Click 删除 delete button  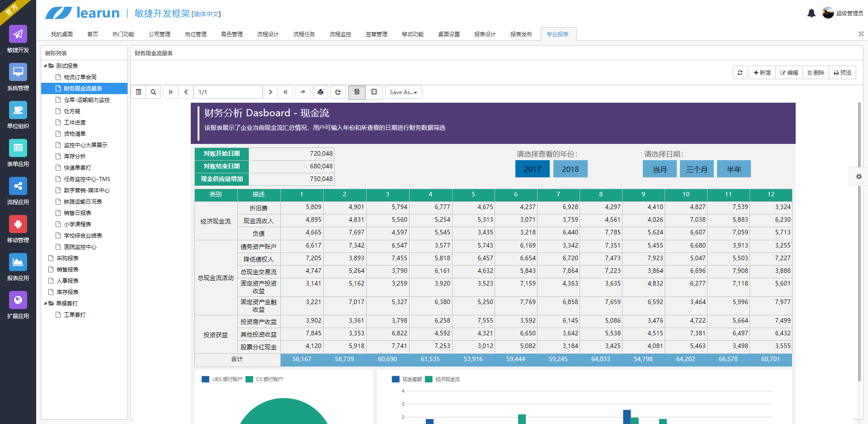(816, 72)
